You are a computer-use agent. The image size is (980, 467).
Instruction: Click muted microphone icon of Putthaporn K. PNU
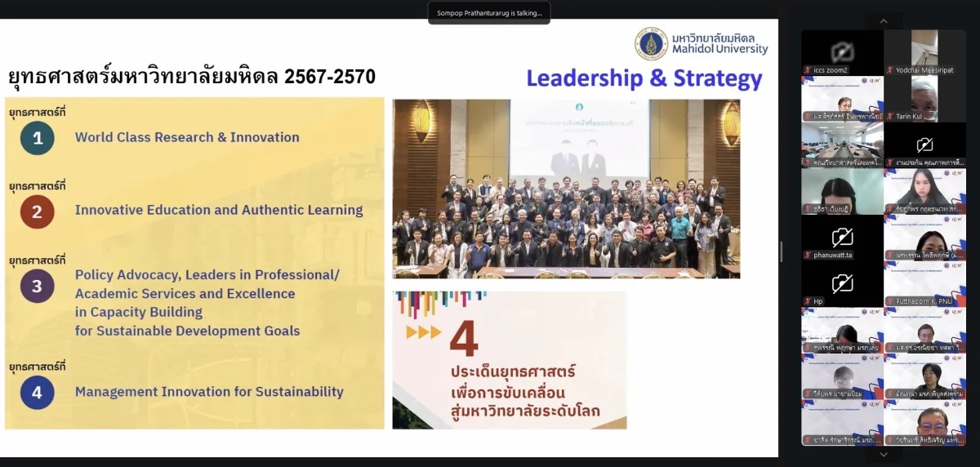890,301
